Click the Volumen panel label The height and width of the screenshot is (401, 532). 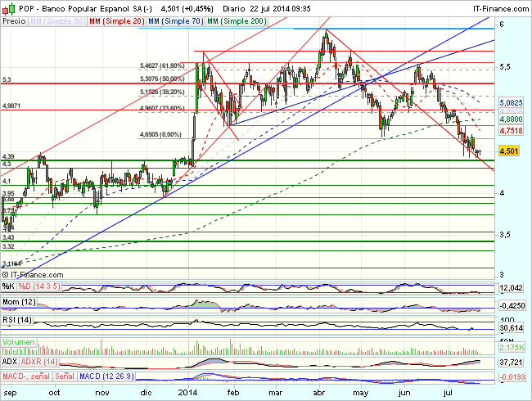click(x=18, y=342)
